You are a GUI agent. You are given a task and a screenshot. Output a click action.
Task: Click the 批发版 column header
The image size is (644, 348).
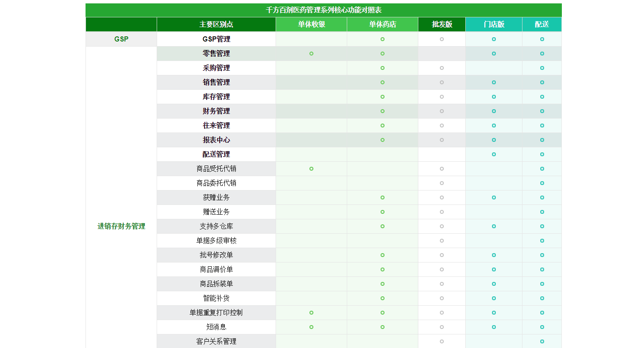pyautogui.click(x=442, y=25)
